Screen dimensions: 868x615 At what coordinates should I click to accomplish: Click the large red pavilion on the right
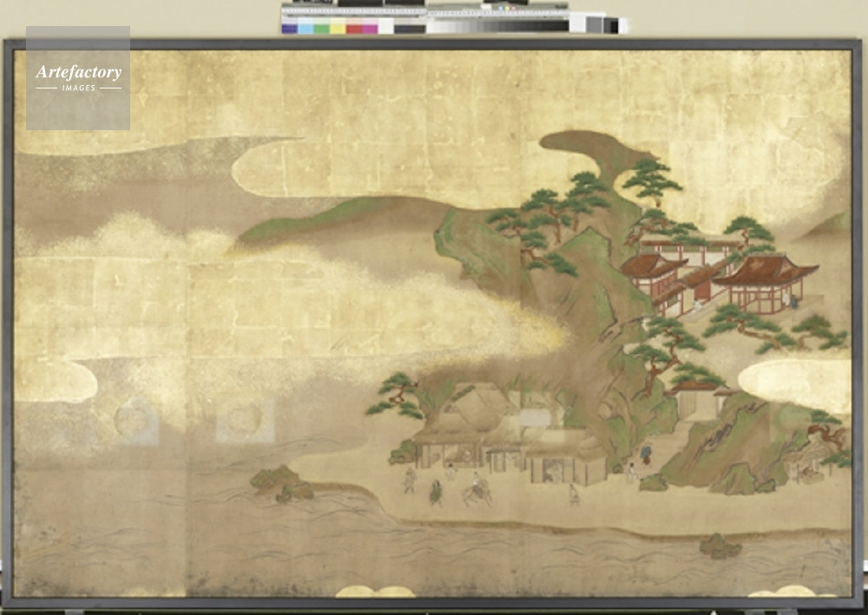(x=764, y=285)
